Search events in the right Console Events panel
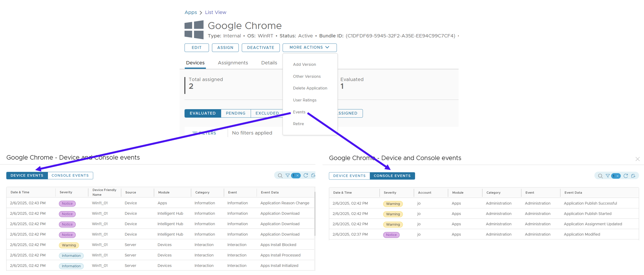Viewport: 644px width, 275px height. click(x=600, y=176)
